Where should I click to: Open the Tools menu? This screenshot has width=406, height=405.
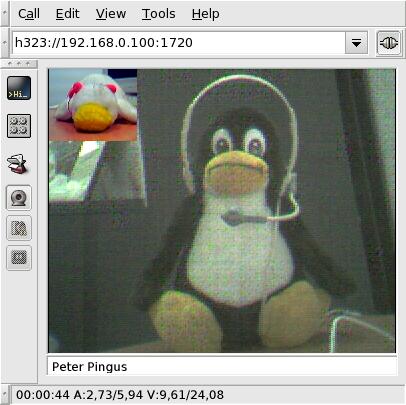tap(159, 14)
